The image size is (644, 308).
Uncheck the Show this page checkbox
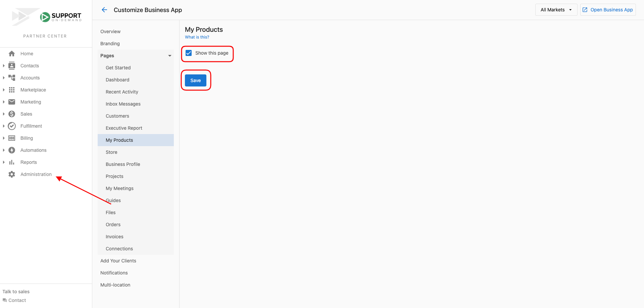click(189, 53)
